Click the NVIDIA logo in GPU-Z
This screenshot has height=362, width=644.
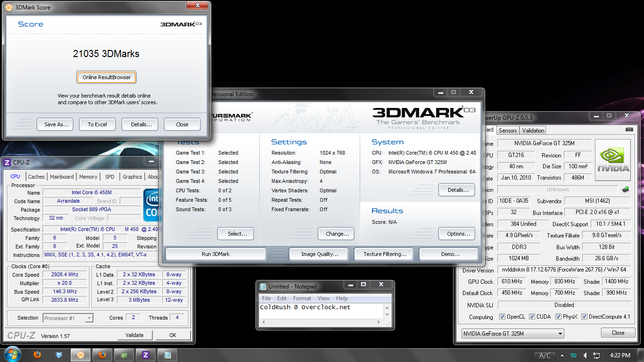[613, 160]
